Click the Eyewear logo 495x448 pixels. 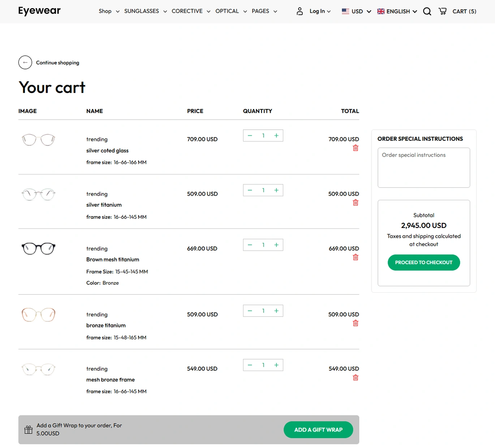coord(39,11)
